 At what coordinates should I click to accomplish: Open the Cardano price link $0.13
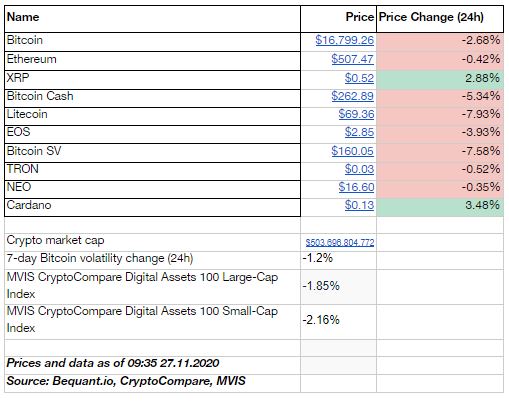point(359,205)
